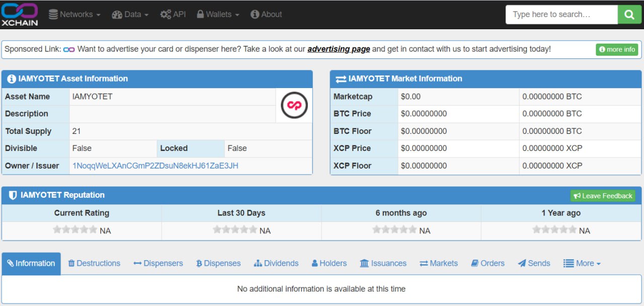
Task: Open the Issuances tab
Action: coord(383,263)
